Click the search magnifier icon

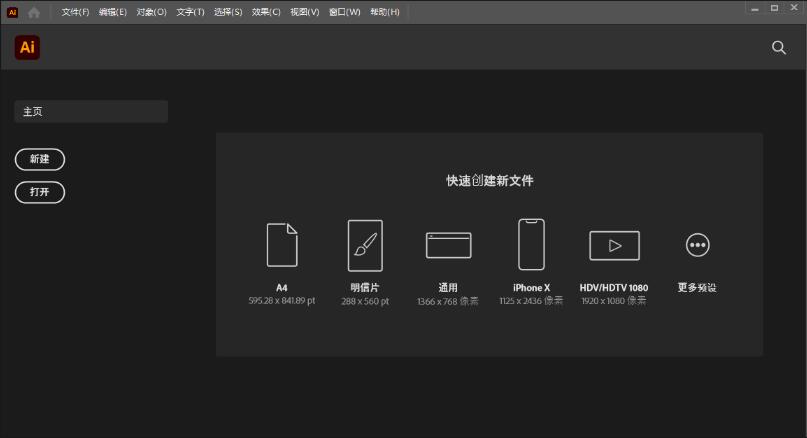tap(779, 47)
